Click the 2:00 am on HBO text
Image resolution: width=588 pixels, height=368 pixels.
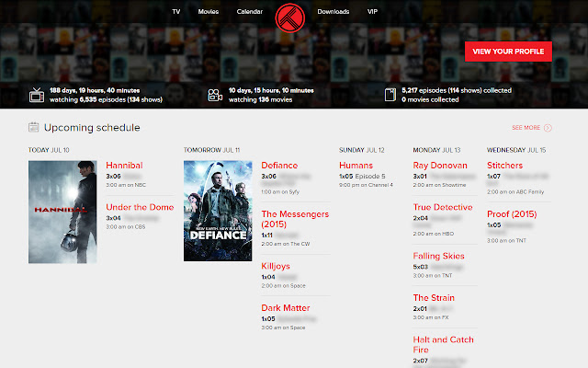tap(433, 234)
